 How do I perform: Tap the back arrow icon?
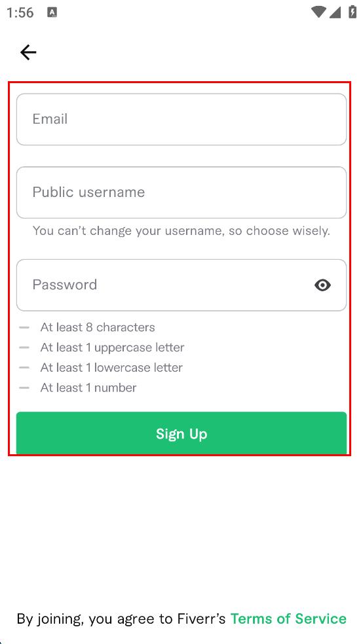(28, 52)
